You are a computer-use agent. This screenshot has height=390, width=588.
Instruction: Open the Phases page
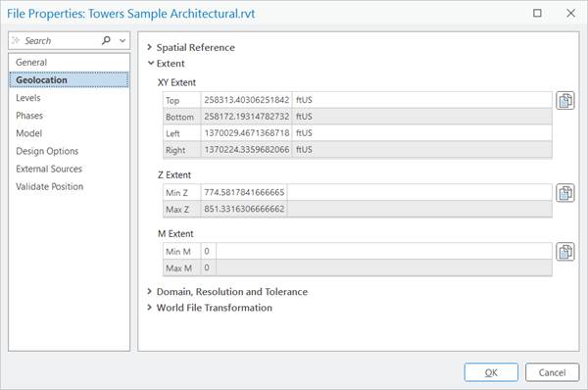[69, 116]
